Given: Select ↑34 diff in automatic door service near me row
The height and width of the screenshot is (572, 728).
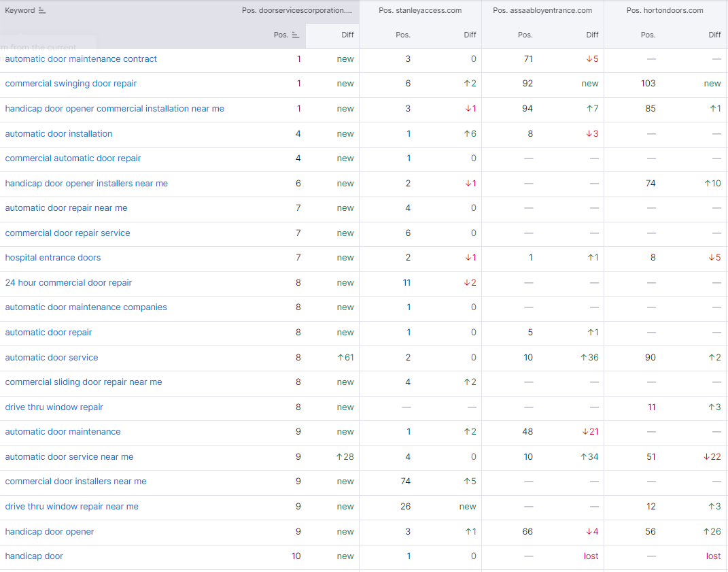Looking at the screenshot, I should [589, 457].
